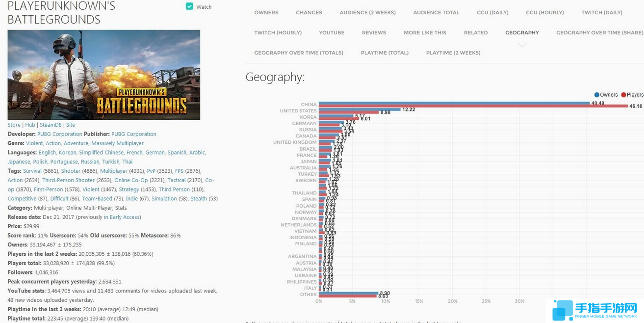Open the SteamDB link
This screenshot has height=323, width=644.
[x=51, y=125]
